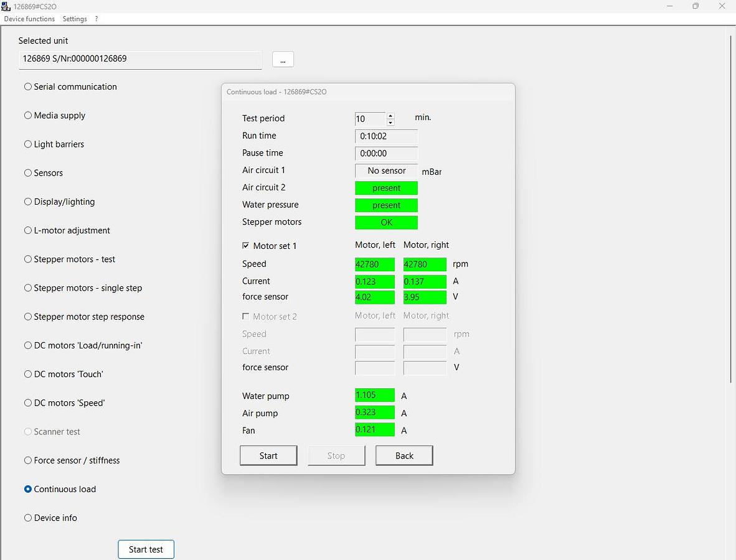Click the Start test button

point(146,549)
